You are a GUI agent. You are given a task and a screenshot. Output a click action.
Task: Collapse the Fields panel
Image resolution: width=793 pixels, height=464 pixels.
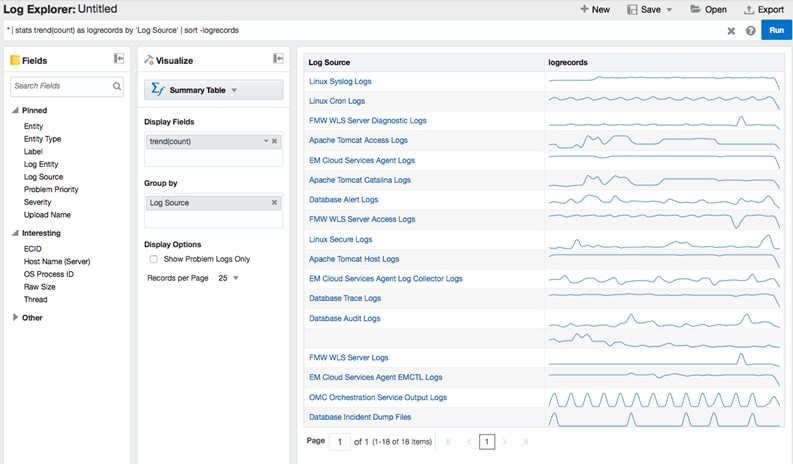pos(118,60)
